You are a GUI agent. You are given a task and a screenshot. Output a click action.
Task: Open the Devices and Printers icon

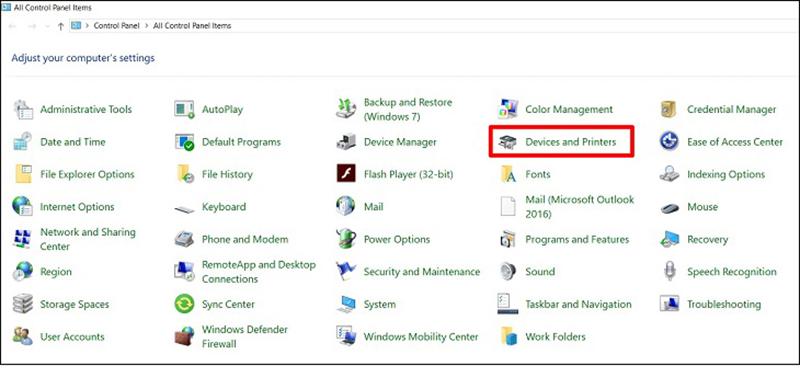tap(508, 142)
